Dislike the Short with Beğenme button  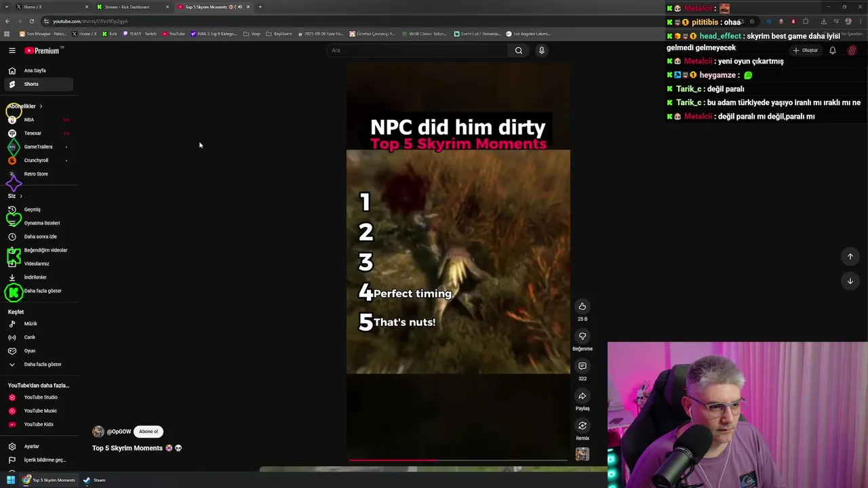[x=583, y=336]
